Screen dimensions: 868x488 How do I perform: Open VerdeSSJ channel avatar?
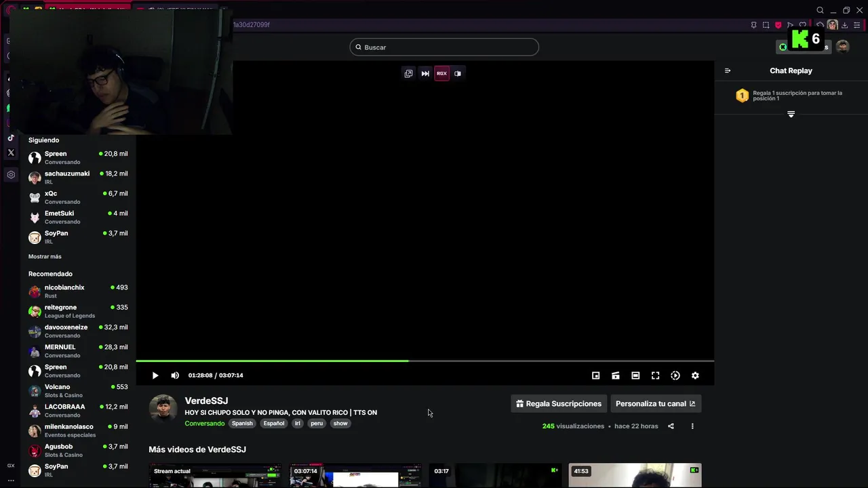[x=163, y=409]
